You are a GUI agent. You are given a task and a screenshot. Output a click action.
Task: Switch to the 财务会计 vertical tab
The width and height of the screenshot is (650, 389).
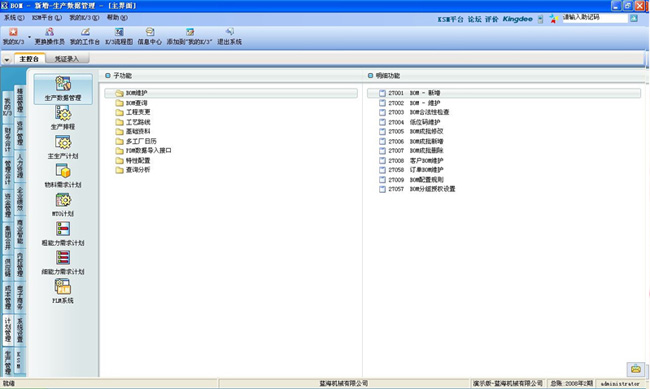[x=7, y=139]
